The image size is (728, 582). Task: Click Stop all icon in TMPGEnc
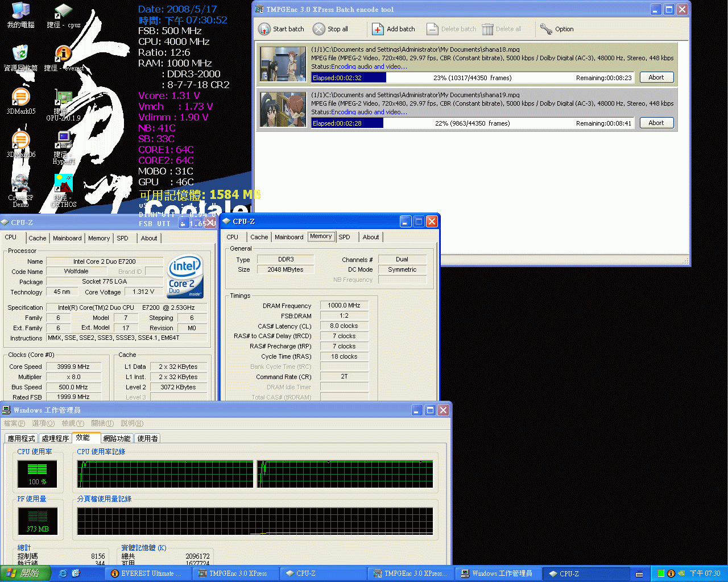point(319,29)
